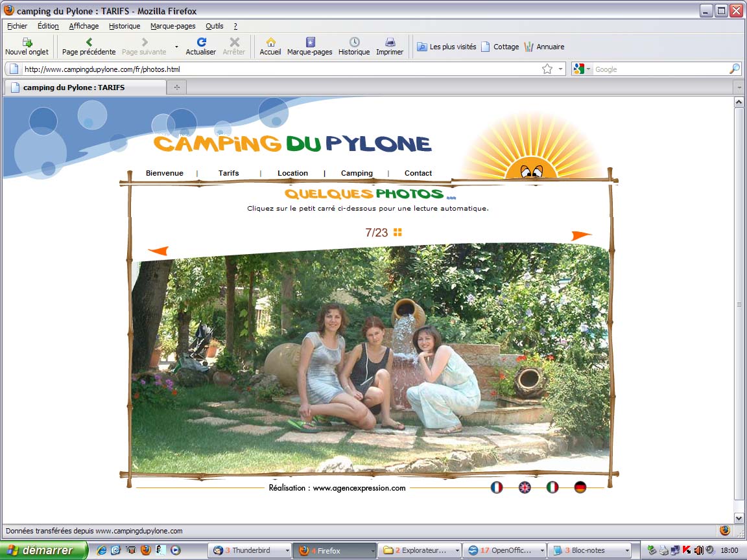The image size is (747, 560).
Task: Switch to the French language flag
Action: point(497,487)
